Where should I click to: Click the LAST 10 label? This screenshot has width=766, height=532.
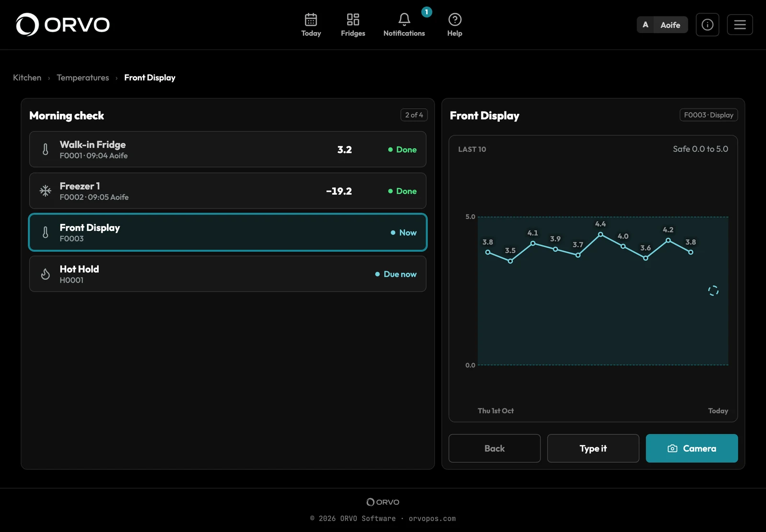tap(472, 149)
